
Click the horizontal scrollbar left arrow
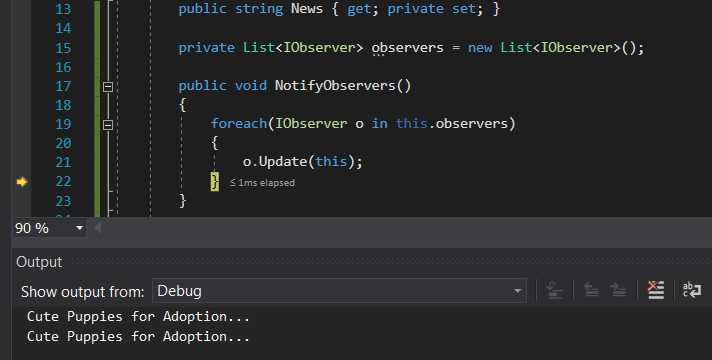coord(97,228)
